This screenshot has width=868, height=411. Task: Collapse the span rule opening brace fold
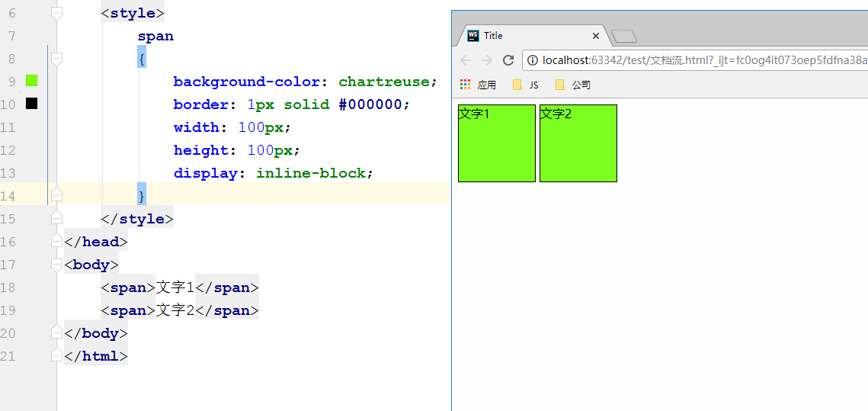pos(56,59)
